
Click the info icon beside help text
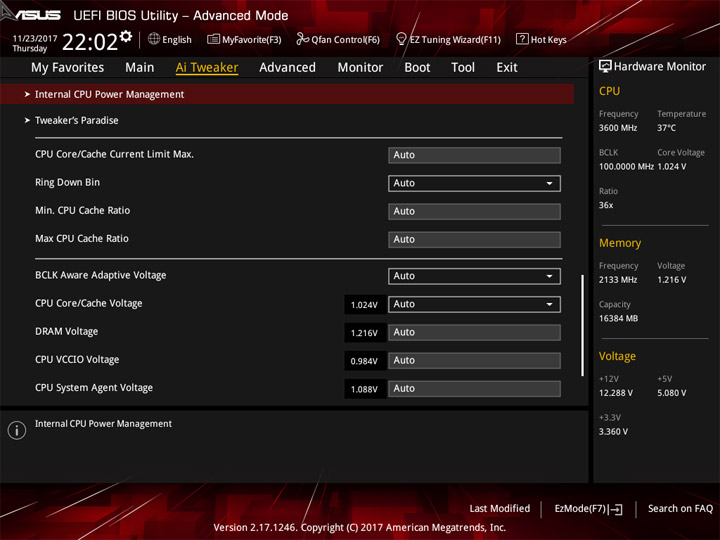coord(17,430)
